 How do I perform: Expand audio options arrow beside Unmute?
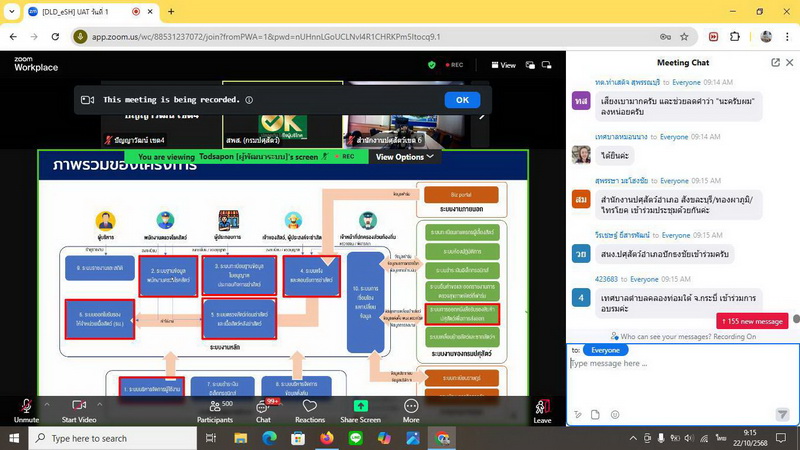click(46, 403)
